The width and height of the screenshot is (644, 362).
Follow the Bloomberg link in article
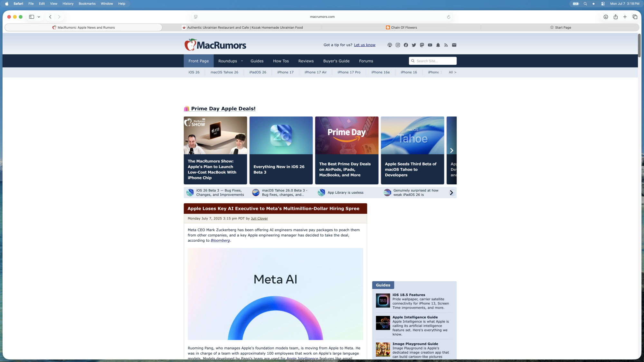(220, 241)
